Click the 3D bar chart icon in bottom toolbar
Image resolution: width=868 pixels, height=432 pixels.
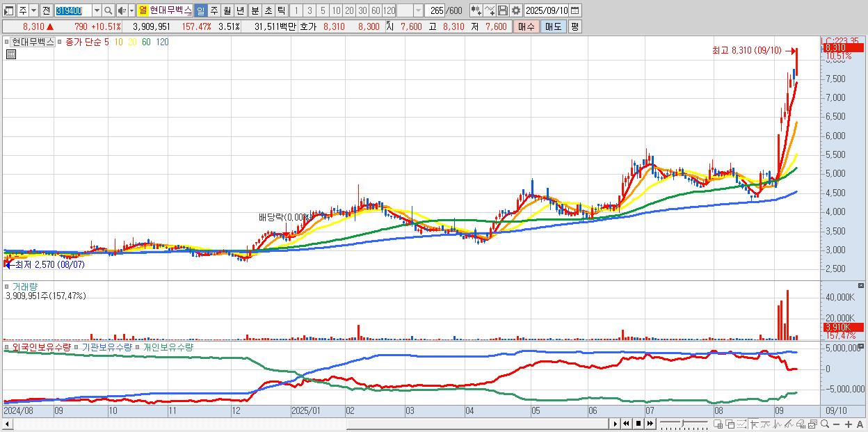tap(800, 424)
